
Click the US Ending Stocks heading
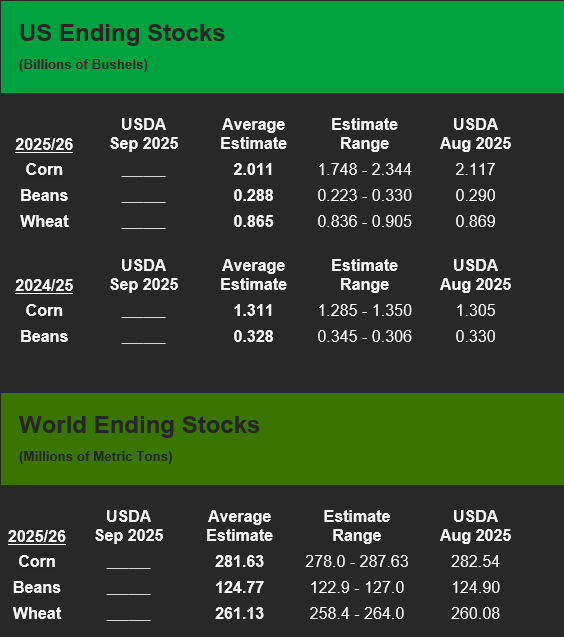tap(122, 33)
